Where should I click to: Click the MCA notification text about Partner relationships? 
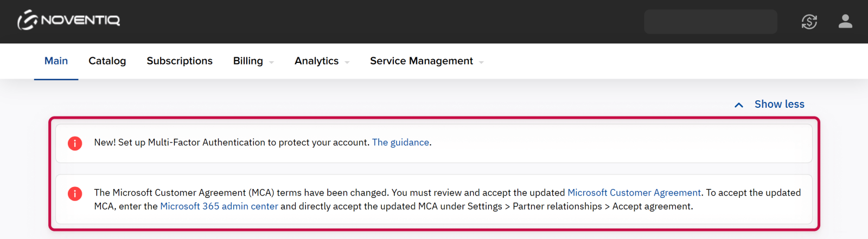click(x=557, y=206)
